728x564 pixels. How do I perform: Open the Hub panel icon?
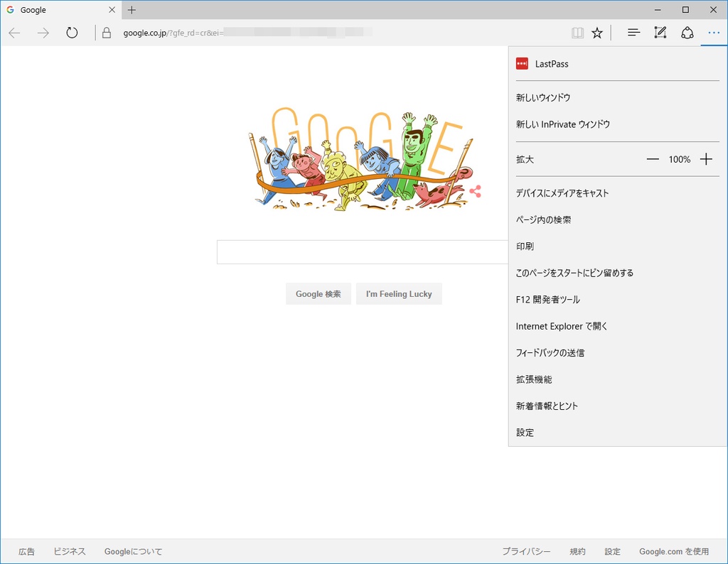coord(633,33)
